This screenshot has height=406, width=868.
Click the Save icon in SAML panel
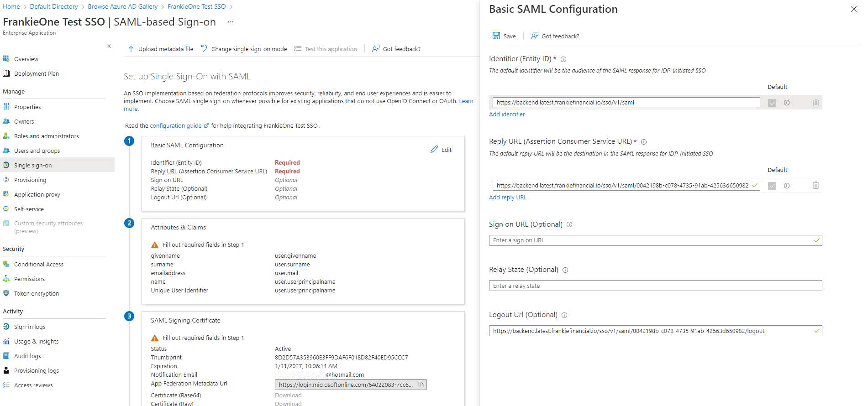pos(496,36)
